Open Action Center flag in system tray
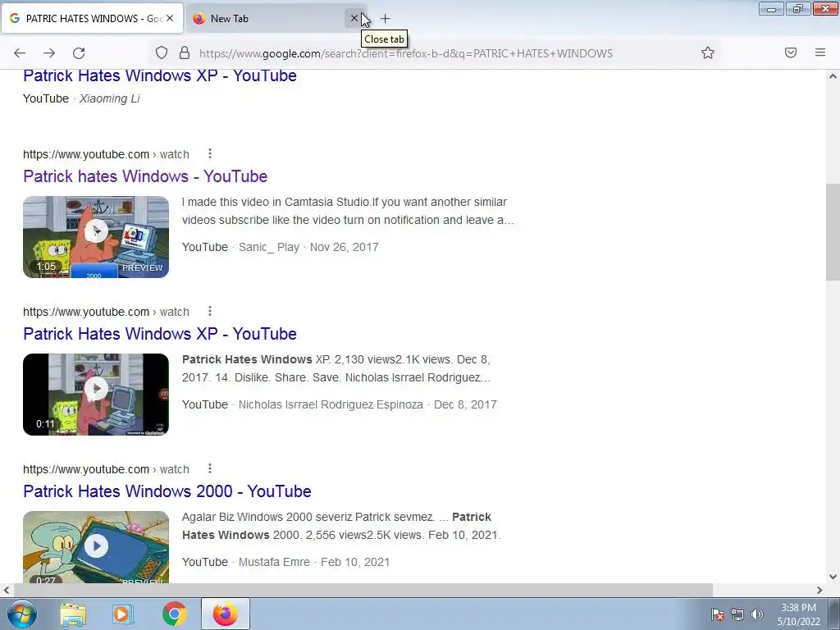Viewport: 840px width, 630px height. pyautogui.click(x=718, y=614)
